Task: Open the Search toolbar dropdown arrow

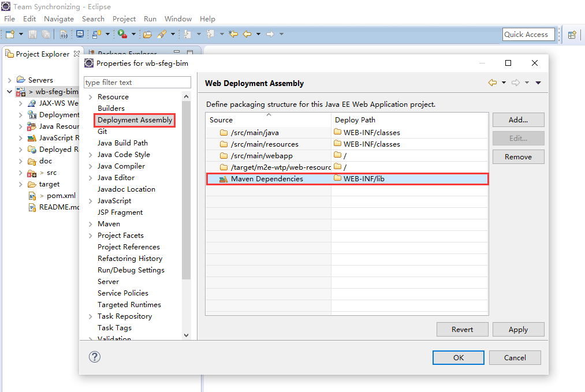Action: coord(173,34)
